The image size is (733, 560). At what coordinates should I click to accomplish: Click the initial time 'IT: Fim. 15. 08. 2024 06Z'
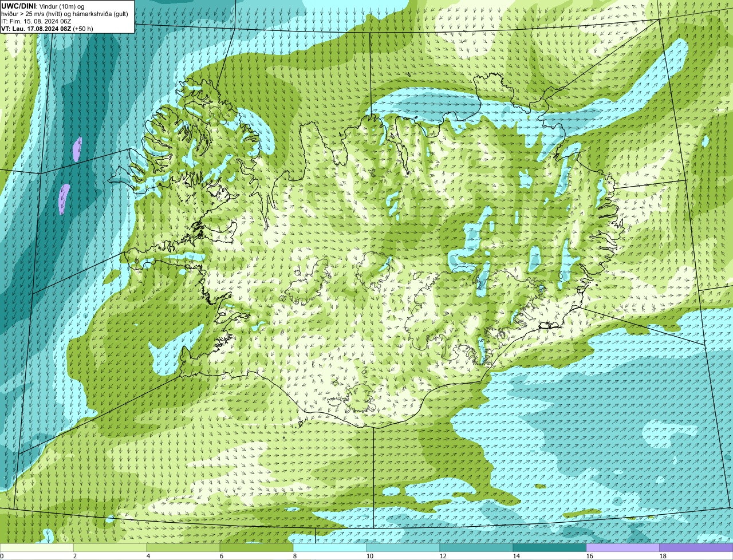coord(36,21)
